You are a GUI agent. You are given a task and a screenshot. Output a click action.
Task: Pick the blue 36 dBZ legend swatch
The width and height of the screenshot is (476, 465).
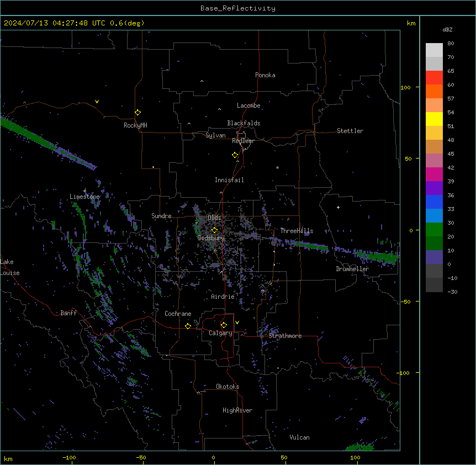coord(434,202)
